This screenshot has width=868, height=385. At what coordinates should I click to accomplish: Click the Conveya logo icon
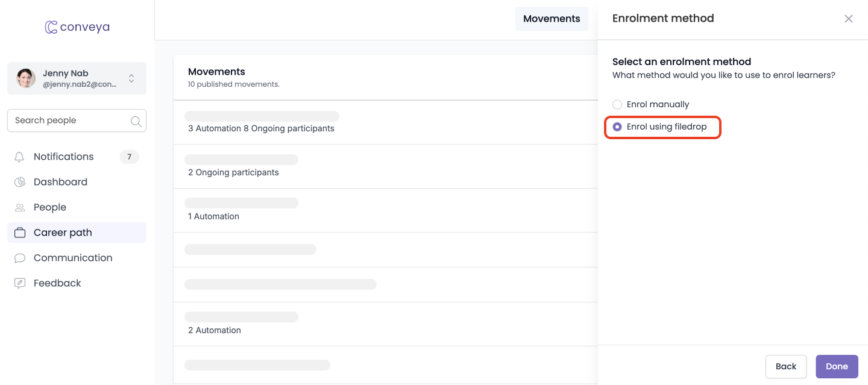51,27
